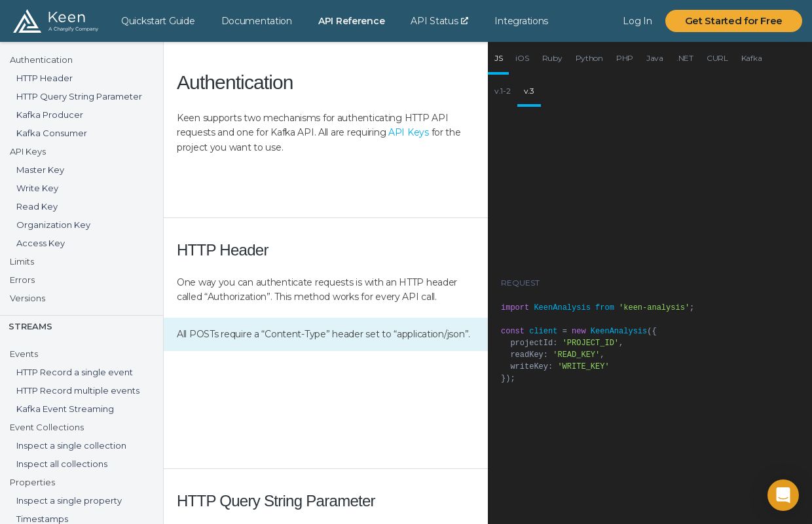Open Event Collections in sidebar
The width and height of the screenshot is (812, 524).
pos(47,427)
